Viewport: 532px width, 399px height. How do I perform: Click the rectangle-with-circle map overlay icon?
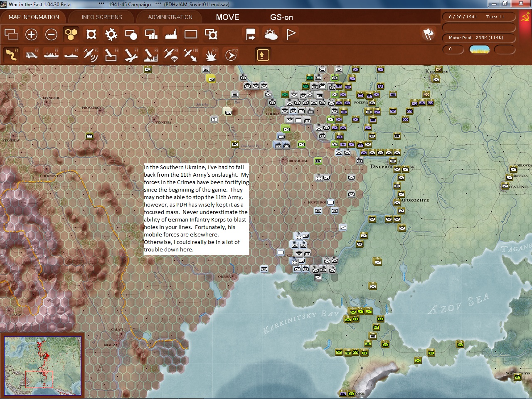tap(131, 34)
